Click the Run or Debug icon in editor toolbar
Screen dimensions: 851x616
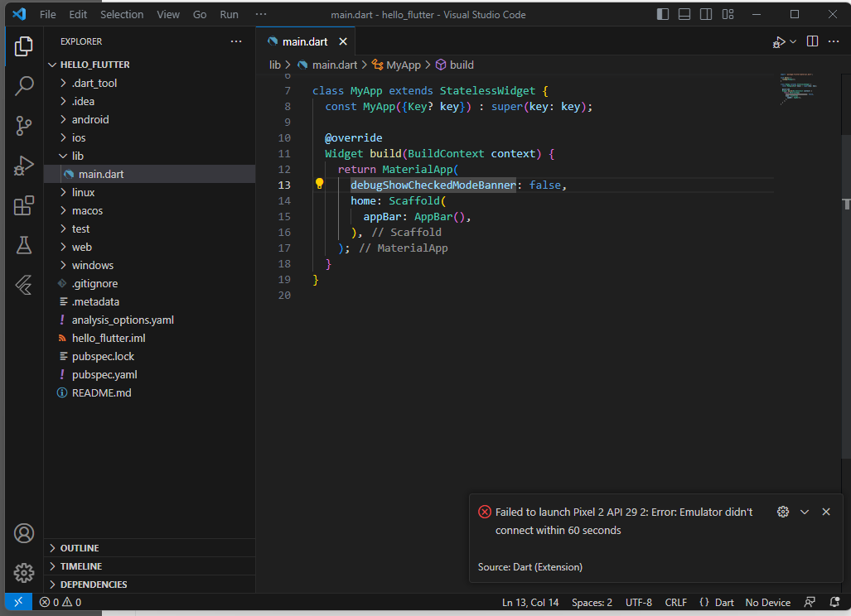(779, 41)
